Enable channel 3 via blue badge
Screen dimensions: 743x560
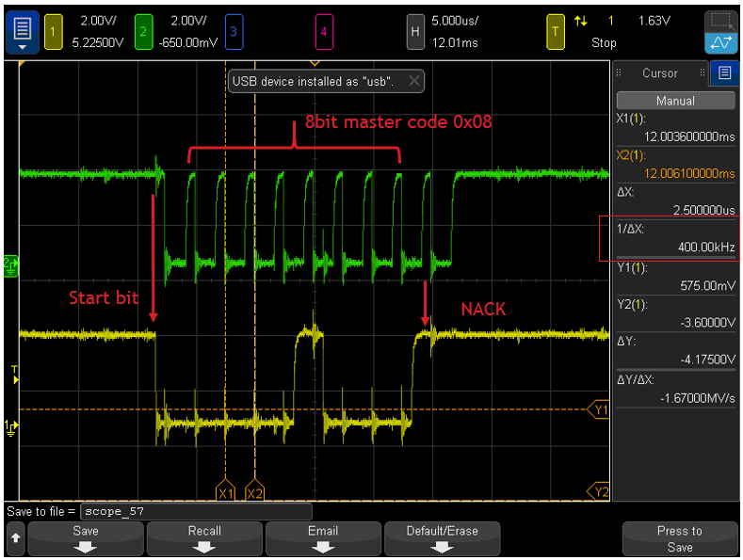point(234,33)
